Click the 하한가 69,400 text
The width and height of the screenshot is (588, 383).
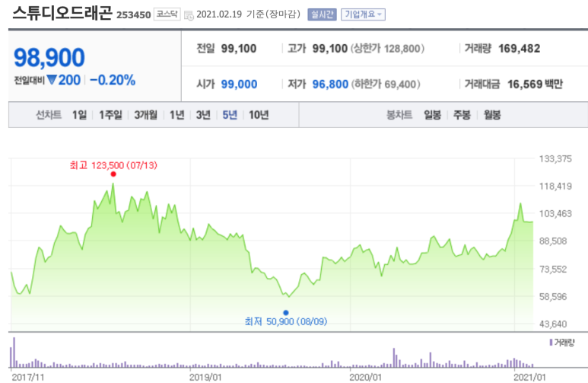click(386, 84)
